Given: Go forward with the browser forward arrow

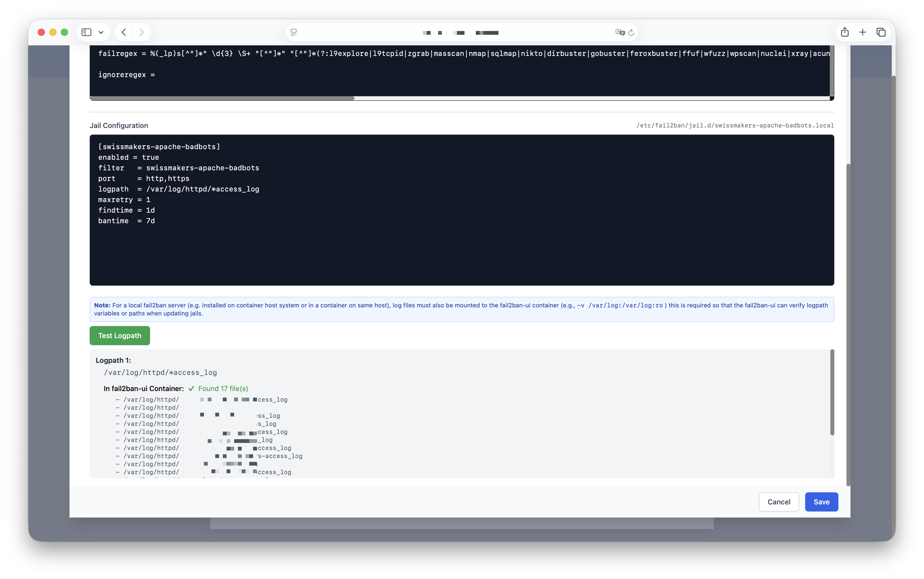Looking at the screenshot, I should pyautogui.click(x=141, y=32).
